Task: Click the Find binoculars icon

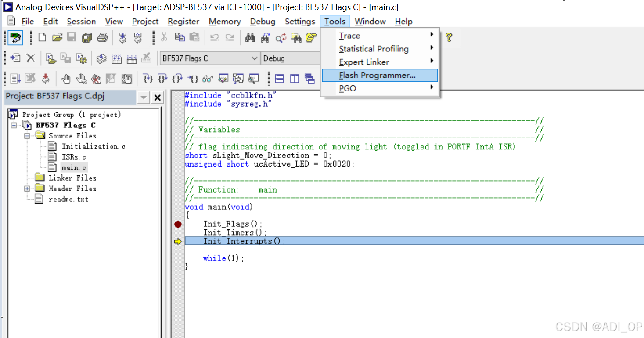Action: (250, 38)
